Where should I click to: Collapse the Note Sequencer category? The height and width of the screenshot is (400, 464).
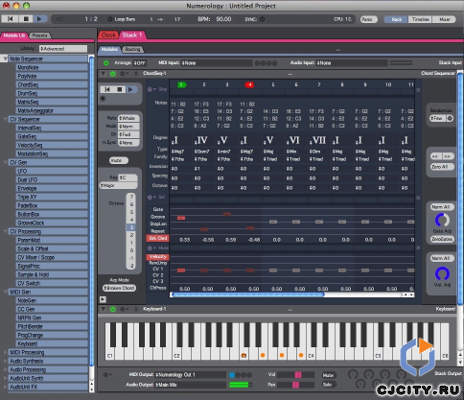click(x=4, y=59)
